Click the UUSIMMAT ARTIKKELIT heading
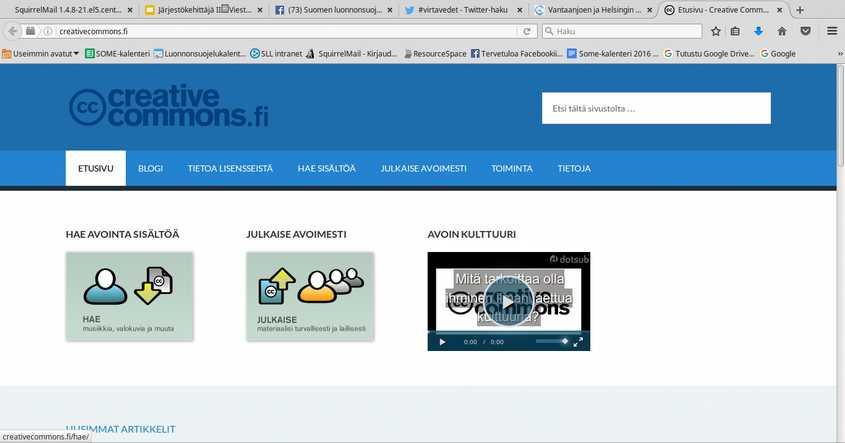 point(121,429)
